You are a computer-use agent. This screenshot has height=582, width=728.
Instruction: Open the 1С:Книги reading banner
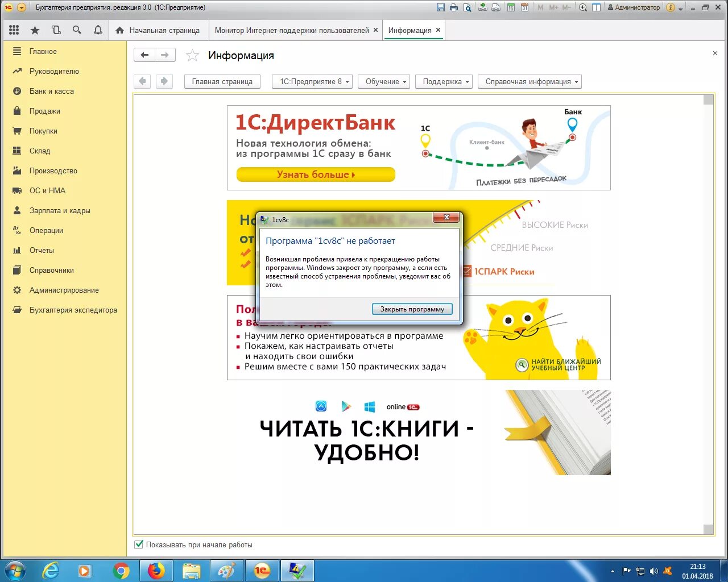419,433
